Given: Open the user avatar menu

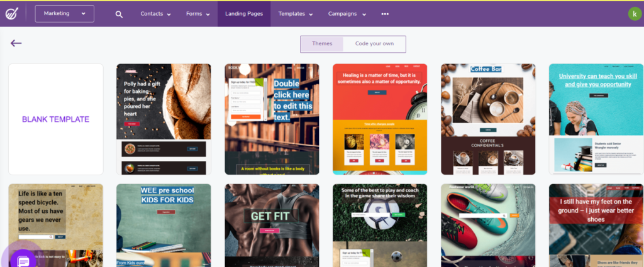Looking at the screenshot, I should [635, 14].
